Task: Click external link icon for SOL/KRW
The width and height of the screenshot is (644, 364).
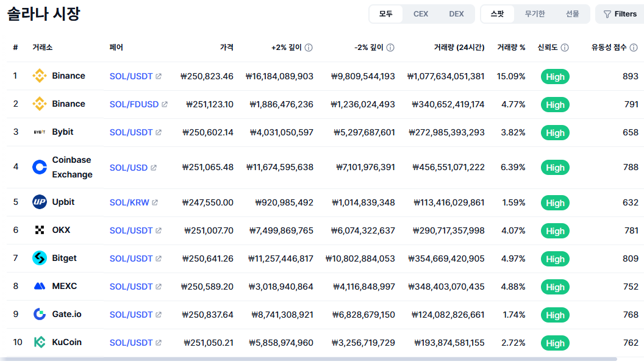Action: [155, 202]
